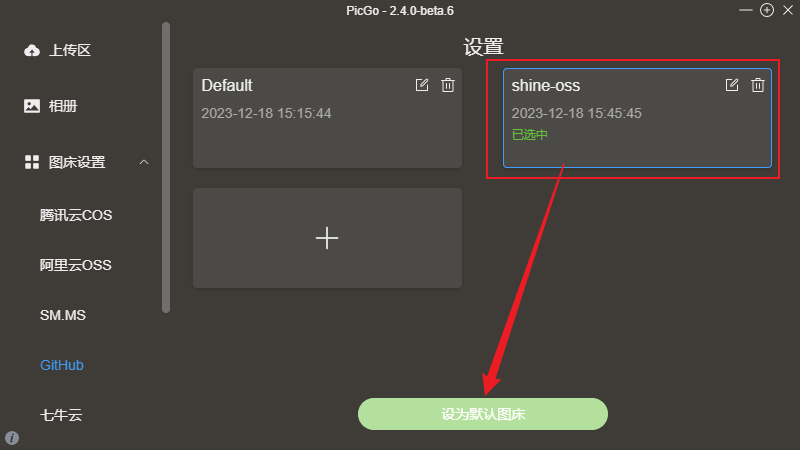Open 阿里云OSS settings

point(76,265)
